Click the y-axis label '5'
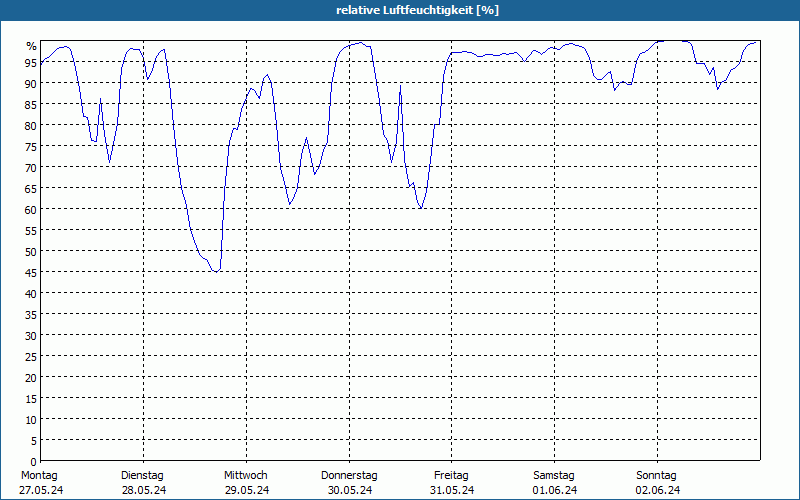 (34, 441)
